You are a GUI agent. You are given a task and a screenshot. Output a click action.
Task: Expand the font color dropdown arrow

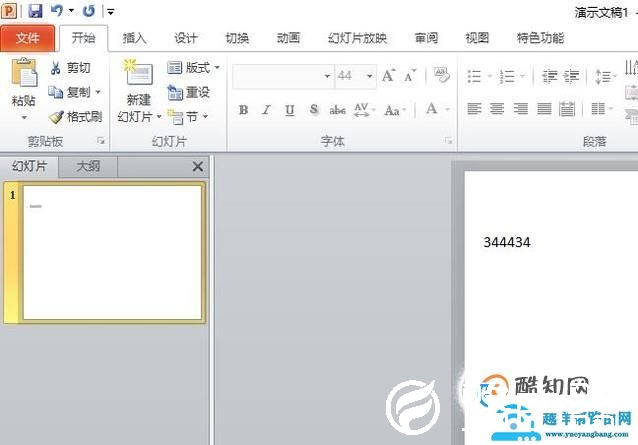coord(447,109)
